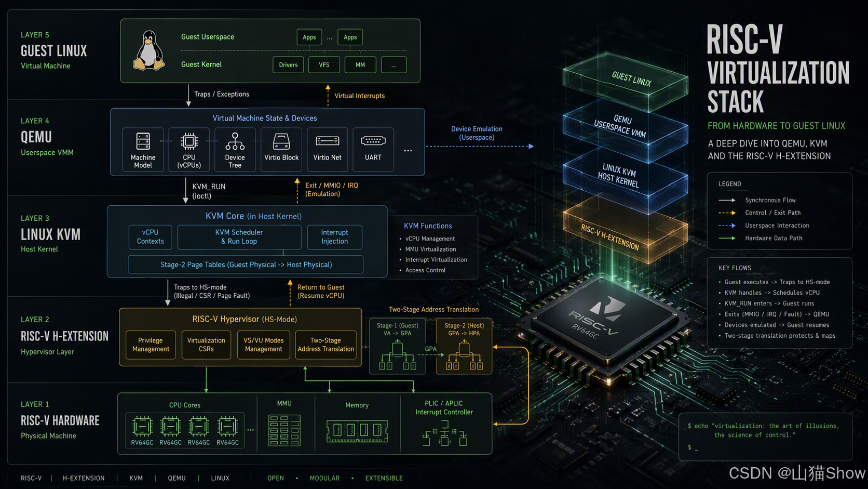Select the Device Tree icon
Viewport: 868px width, 489px height.
click(x=235, y=141)
